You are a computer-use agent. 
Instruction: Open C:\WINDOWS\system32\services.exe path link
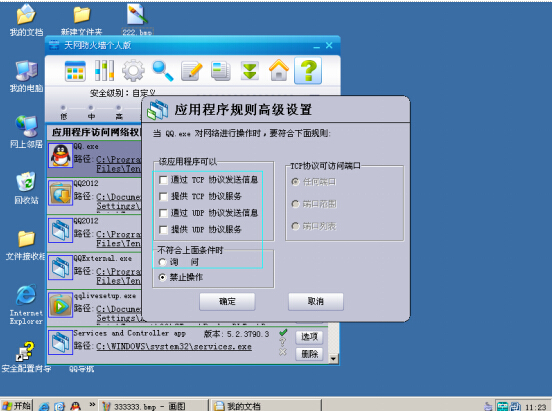174,347
